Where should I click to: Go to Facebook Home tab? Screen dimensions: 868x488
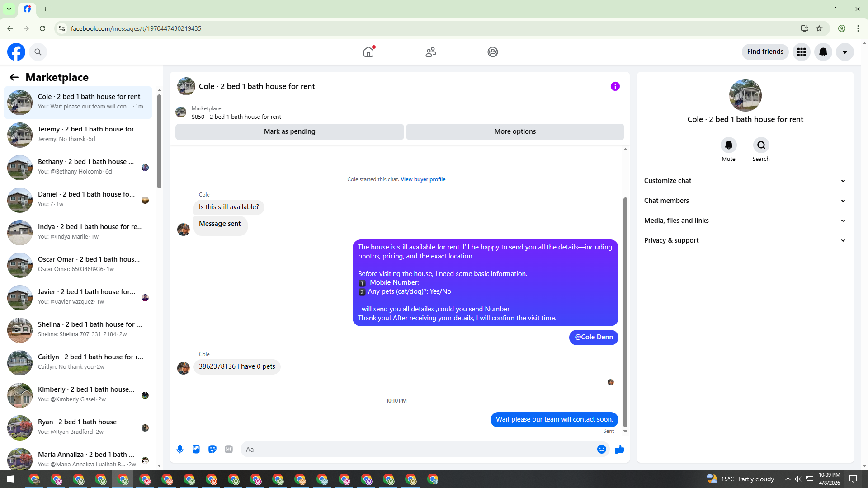368,52
